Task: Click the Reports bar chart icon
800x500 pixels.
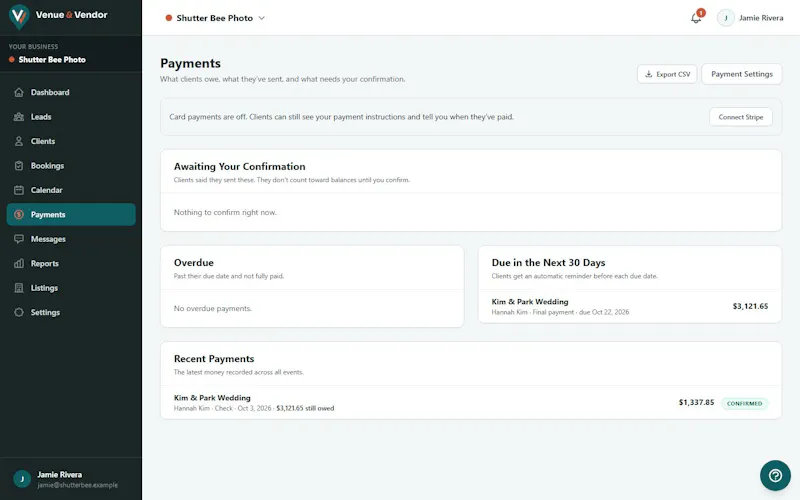Action: pos(19,264)
